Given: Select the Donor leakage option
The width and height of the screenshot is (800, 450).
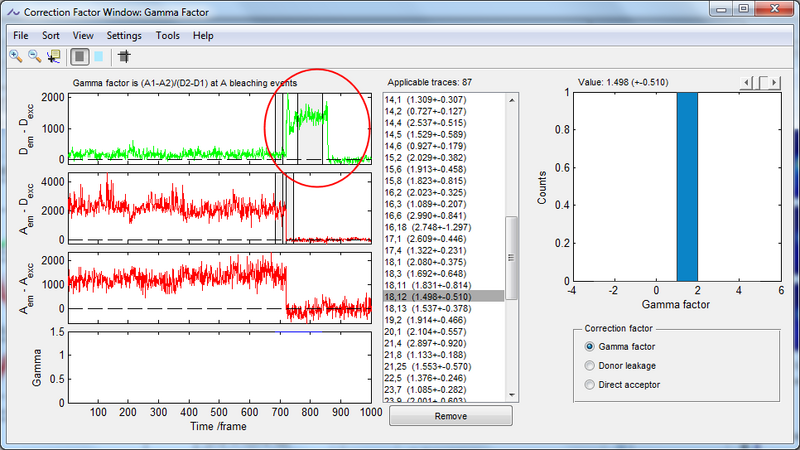Looking at the screenshot, I should [x=590, y=365].
